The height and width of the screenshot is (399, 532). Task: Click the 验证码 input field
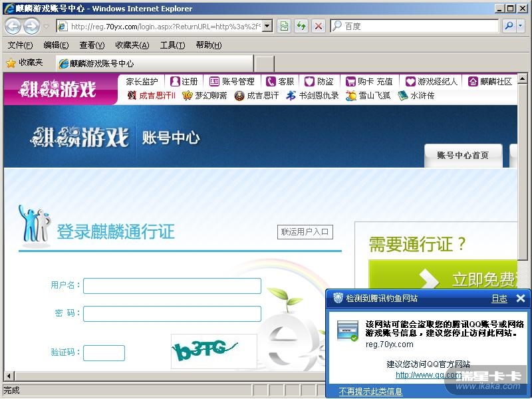104,353
